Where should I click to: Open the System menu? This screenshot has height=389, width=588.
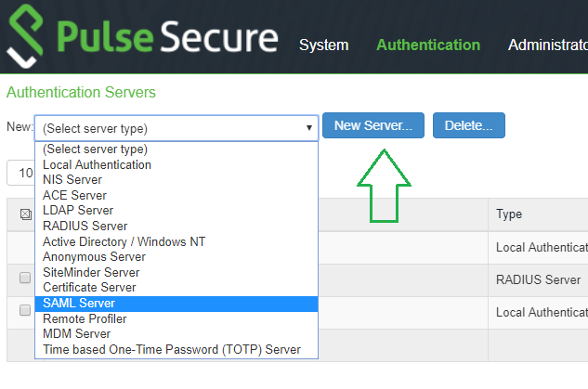click(323, 45)
